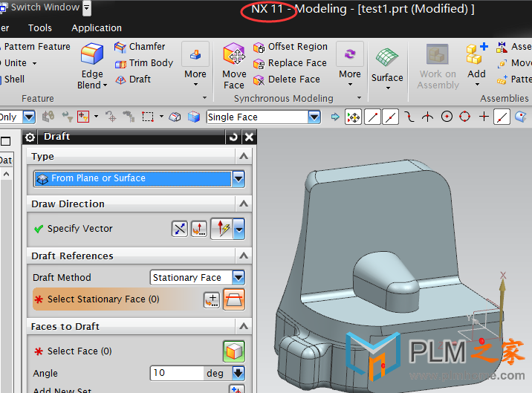The height and width of the screenshot is (393, 532).
Task: Open the Draft dialog settings gear
Action: tap(30, 137)
